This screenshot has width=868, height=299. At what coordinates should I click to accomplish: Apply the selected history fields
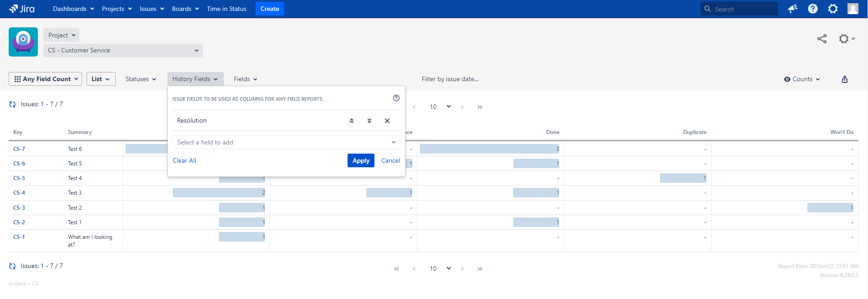click(x=361, y=160)
